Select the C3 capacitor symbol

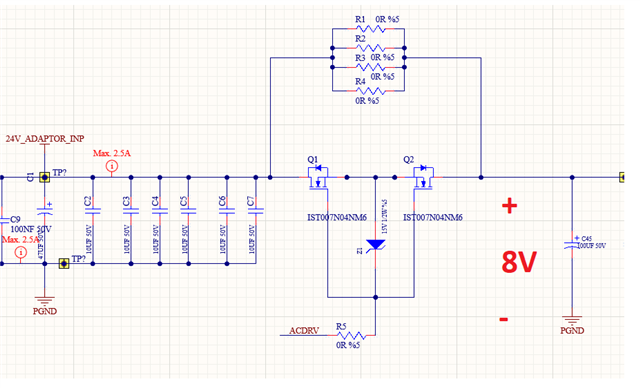pos(131,211)
